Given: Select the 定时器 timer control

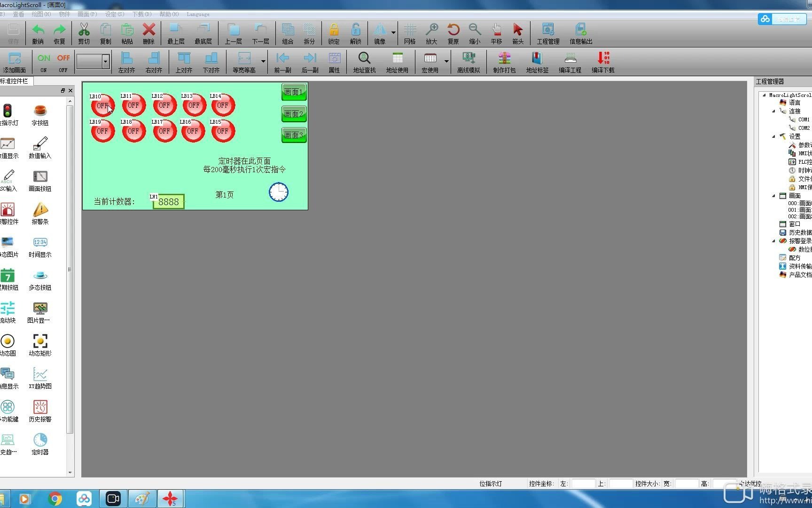Looking at the screenshot, I should click(40, 444).
